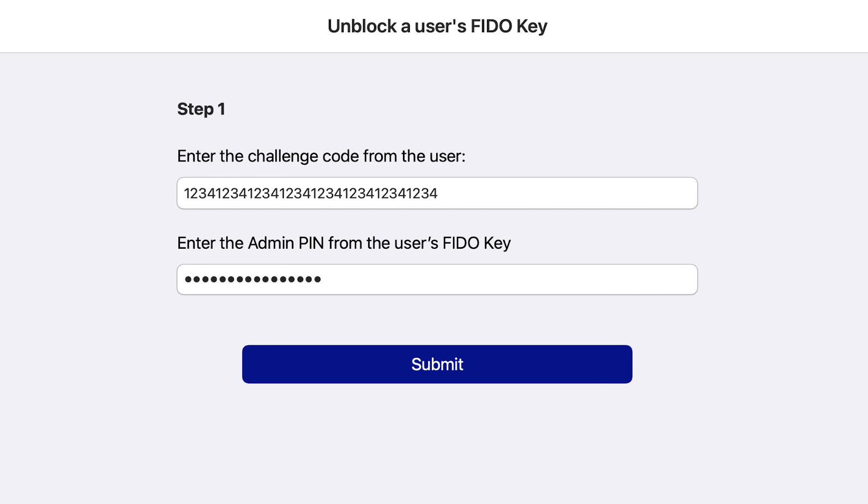Click the word 'FIDO Key' in the page title
The image size is (868, 504).
[x=508, y=26]
